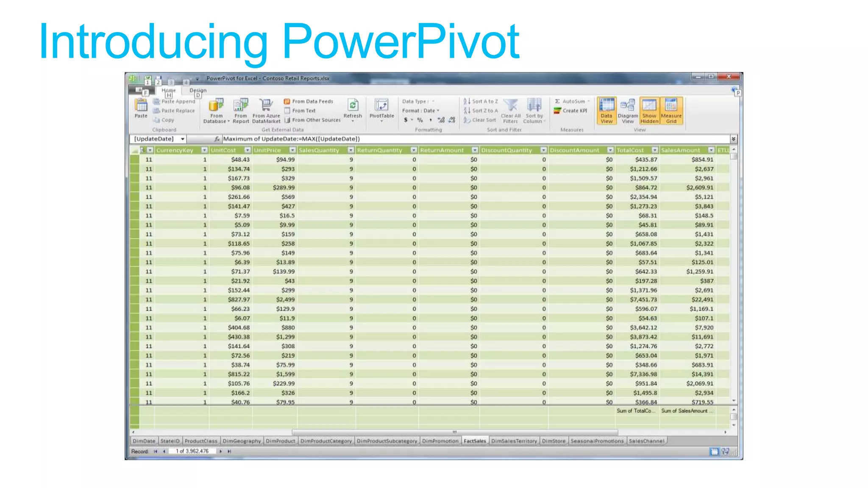Open UnitPrice column filter dropdown
868x488 pixels.
(292, 150)
